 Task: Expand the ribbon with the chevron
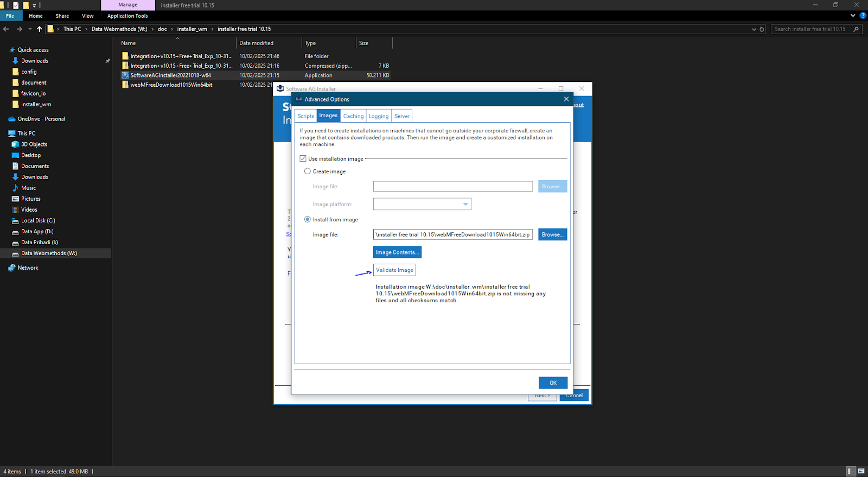[x=853, y=16]
